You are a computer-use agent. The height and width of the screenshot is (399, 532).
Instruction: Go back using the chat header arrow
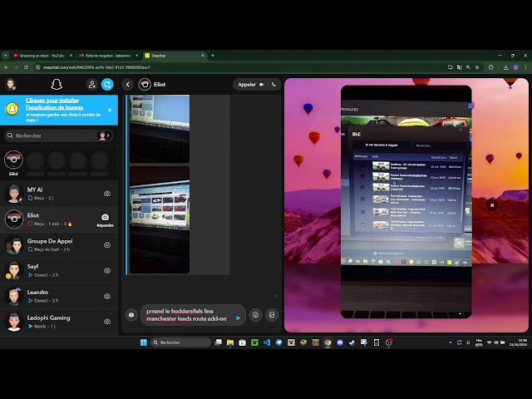click(x=128, y=84)
